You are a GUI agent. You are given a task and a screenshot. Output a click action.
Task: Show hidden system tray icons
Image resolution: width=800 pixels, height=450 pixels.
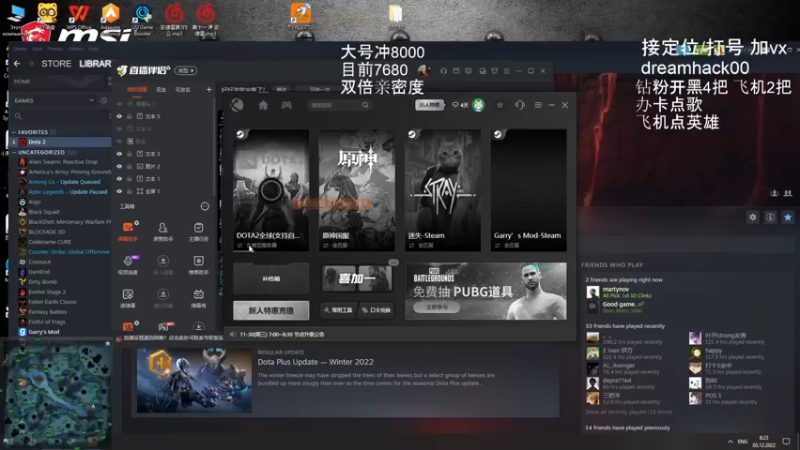[x=730, y=441]
